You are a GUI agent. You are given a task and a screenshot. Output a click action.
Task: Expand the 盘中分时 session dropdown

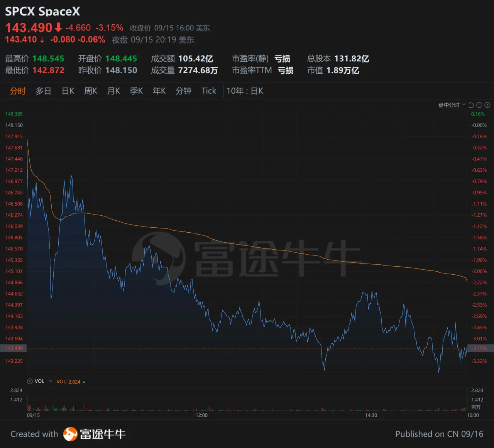point(452,105)
